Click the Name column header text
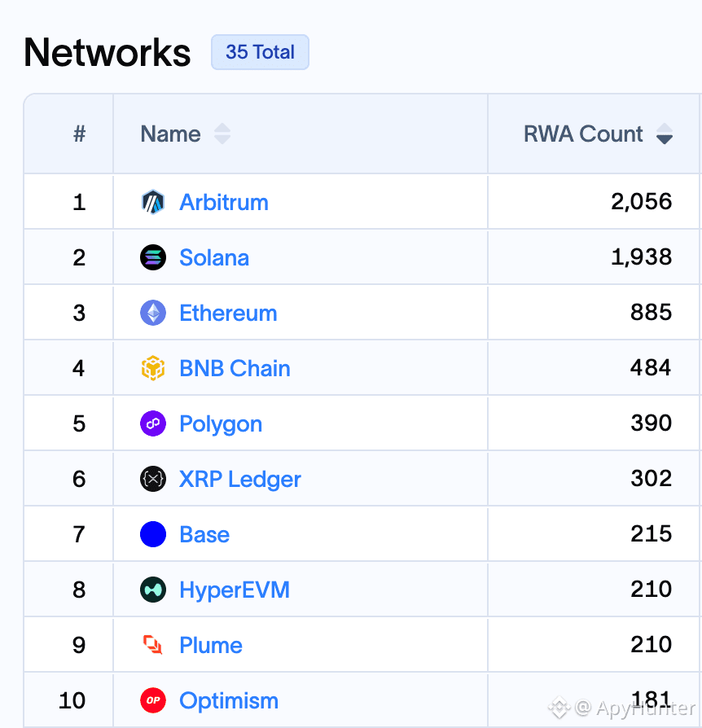This screenshot has height=728, width=702. [x=170, y=134]
